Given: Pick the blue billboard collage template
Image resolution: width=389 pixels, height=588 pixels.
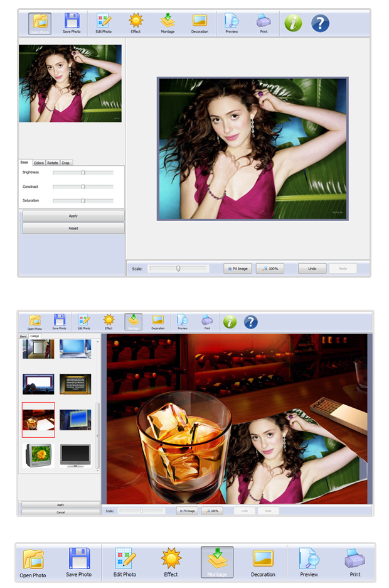Looking at the screenshot, I should click(x=75, y=420).
